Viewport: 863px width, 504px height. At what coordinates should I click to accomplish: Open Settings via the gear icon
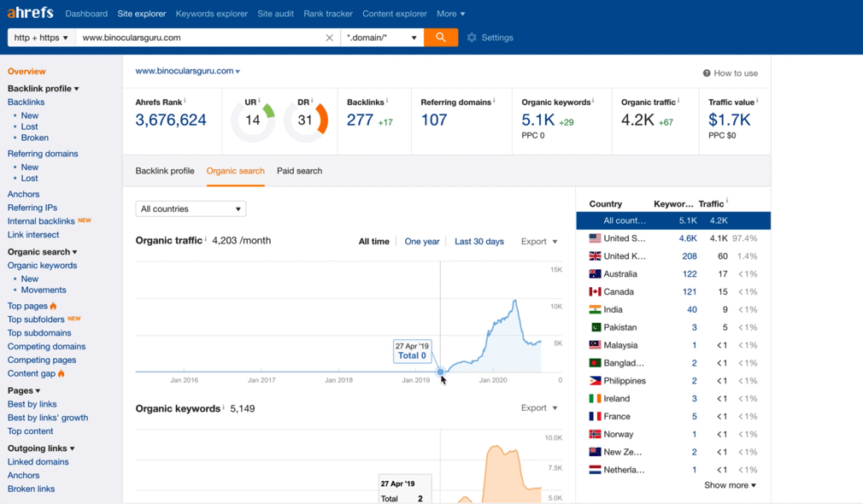point(472,38)
